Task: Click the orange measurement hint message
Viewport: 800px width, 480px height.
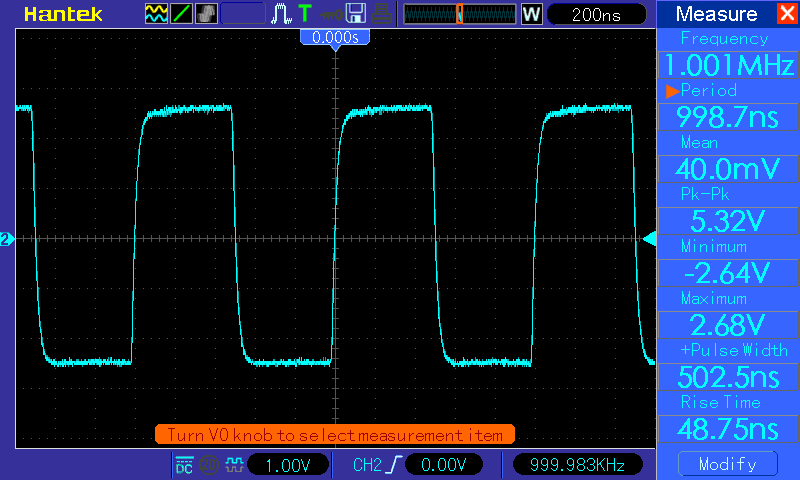Action: tap(335, 435)
